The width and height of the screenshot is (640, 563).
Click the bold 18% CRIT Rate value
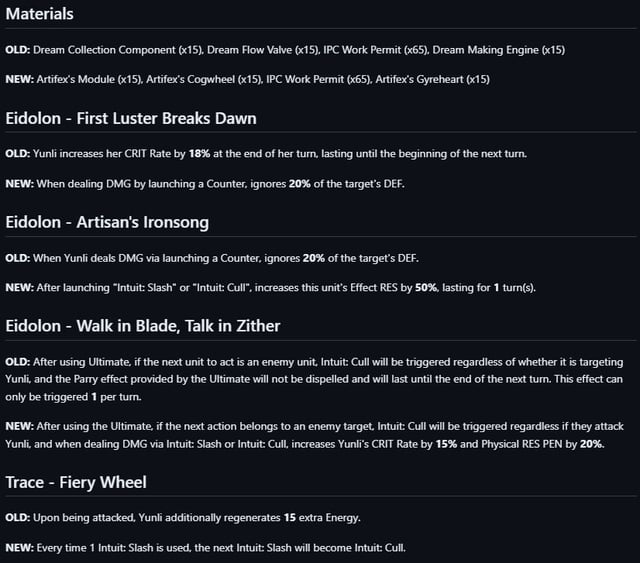point(199,154)
